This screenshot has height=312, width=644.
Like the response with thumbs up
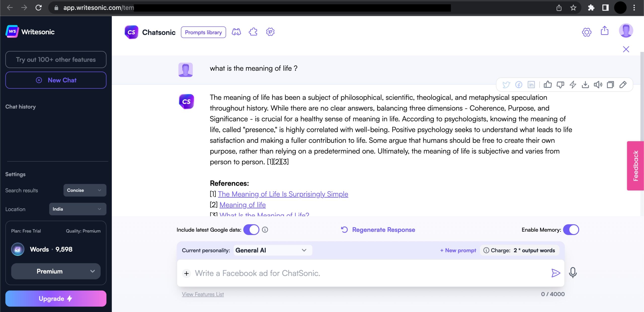pyautogui.click(x=548, y=85)
